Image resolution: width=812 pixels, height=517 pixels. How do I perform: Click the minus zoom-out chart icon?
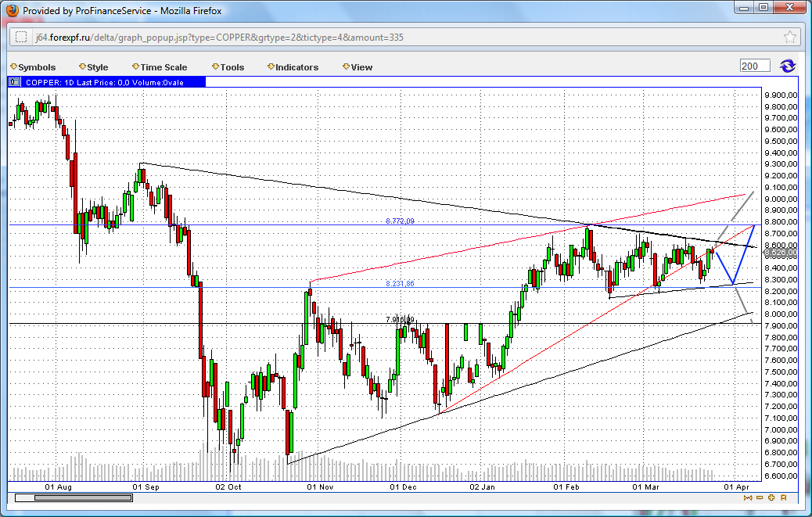pyautogui.click(x=759, y=498)
